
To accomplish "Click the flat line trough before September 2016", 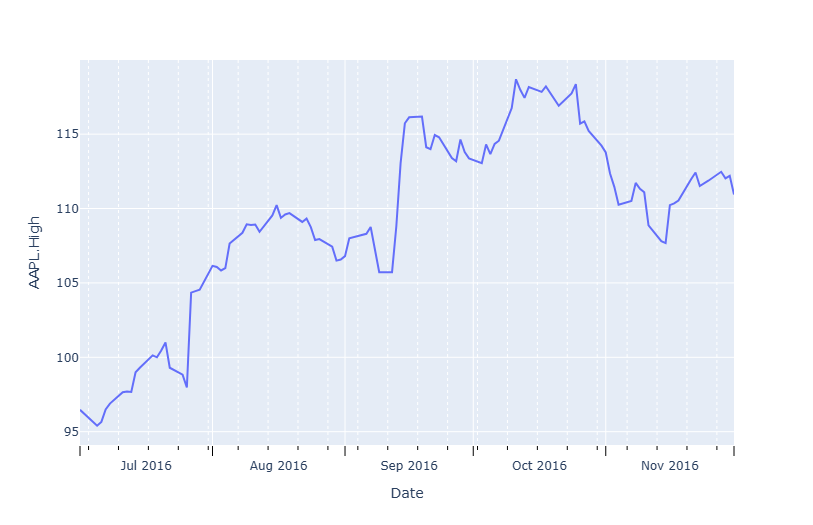I will pos(385,272).
